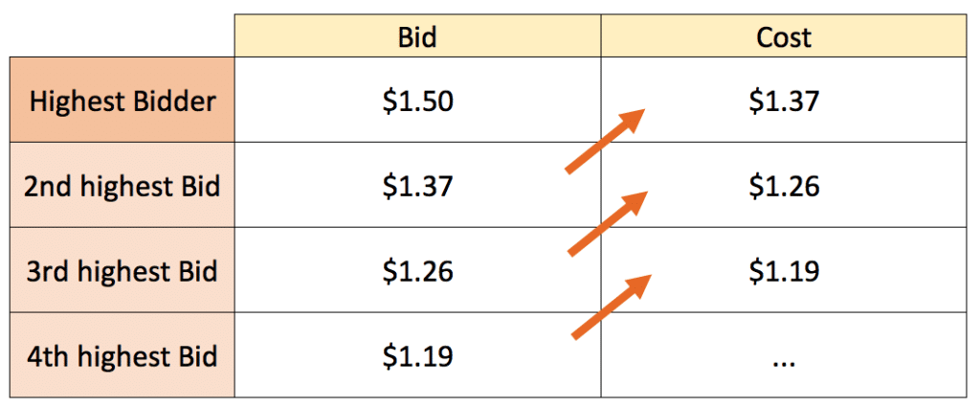Click the middle orange arrow
The image size is (980, 409).
tap(608, 222)
